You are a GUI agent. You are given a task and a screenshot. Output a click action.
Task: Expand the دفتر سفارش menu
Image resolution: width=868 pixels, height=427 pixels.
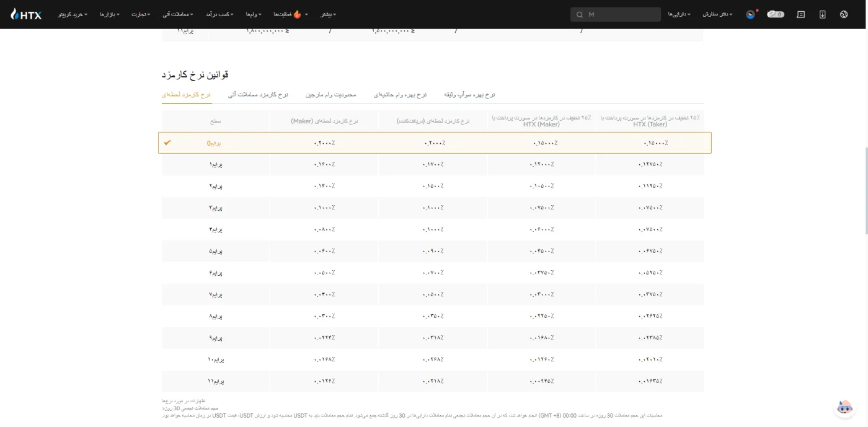717,14
